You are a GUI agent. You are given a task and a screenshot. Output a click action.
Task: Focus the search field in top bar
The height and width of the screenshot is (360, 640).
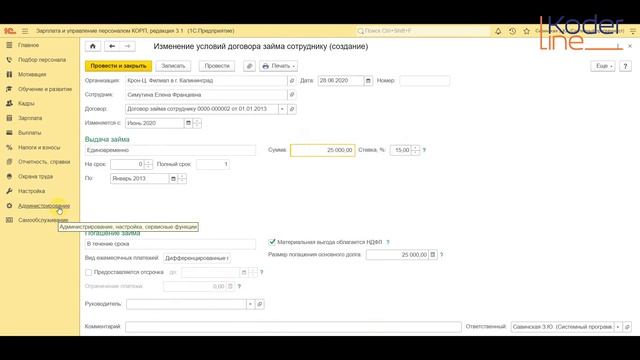[422, 31]
